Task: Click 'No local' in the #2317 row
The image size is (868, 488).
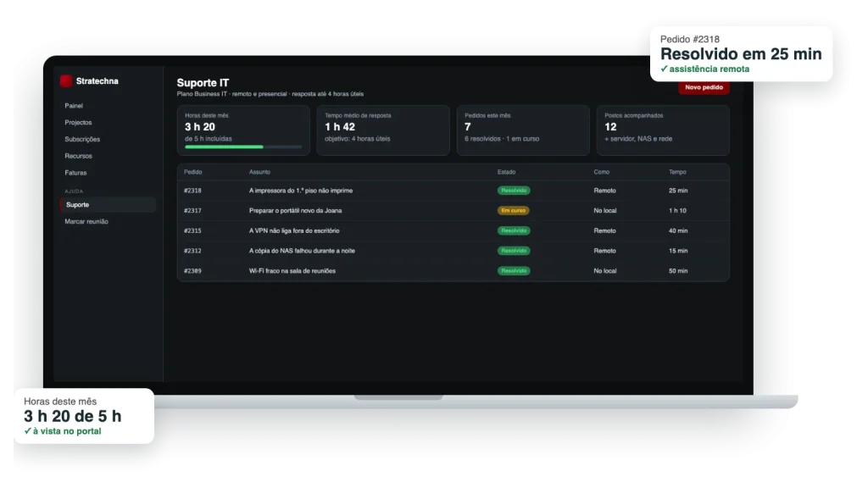Action: 604,211
